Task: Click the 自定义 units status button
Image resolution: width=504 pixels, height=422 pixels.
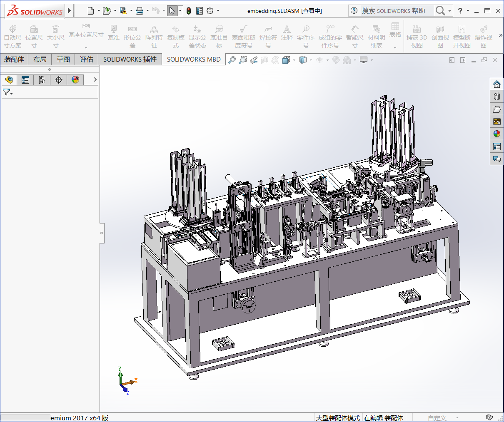Action: 437,418
